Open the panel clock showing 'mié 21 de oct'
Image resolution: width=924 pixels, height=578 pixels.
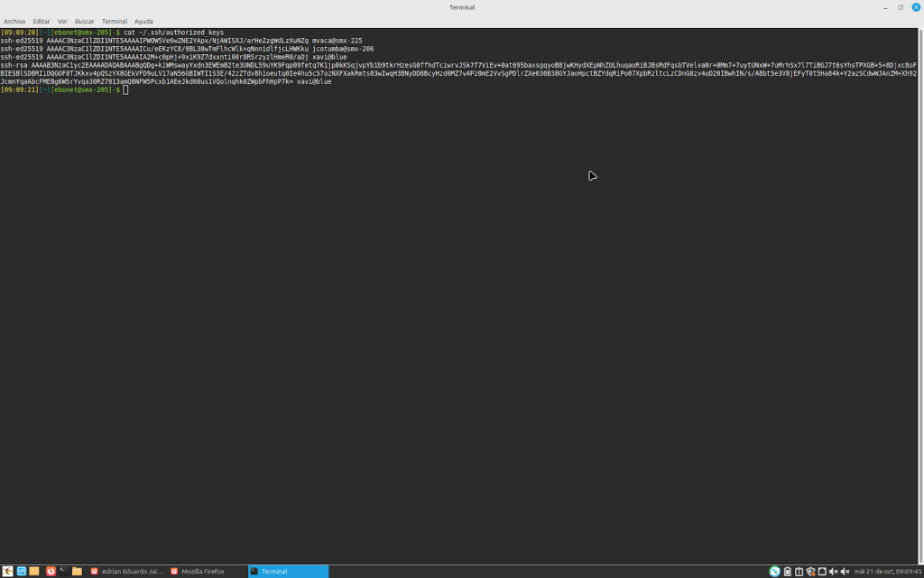click(888, 572)
